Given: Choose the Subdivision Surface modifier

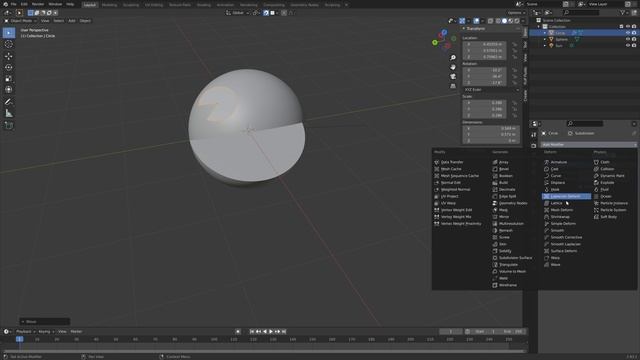Looking at the screenshot, I should (x=515, y=258).
